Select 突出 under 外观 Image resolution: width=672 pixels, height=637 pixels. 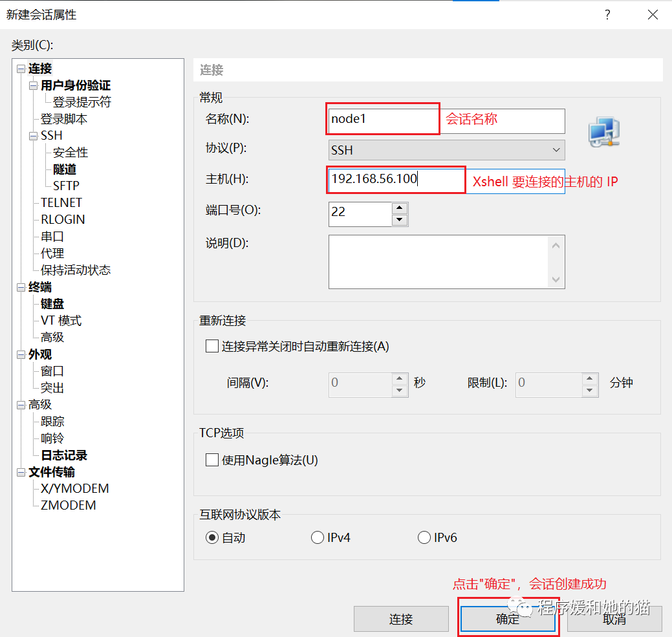(x=52, y=387)
